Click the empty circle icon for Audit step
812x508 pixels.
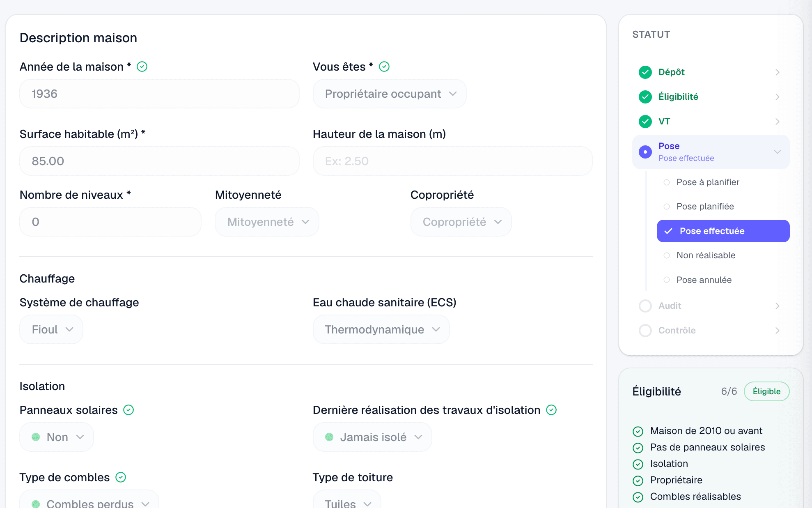click(x=645, y=306)
